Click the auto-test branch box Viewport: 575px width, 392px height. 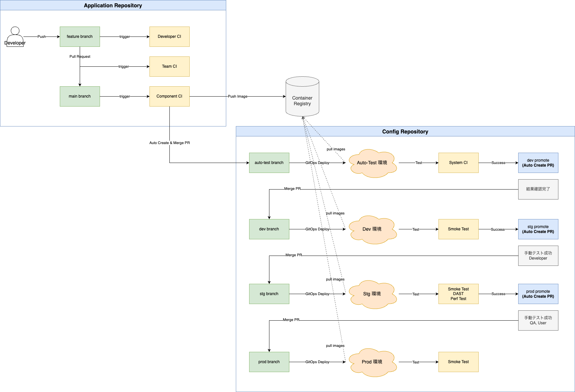pyautogui.click(x=269, y=163)
